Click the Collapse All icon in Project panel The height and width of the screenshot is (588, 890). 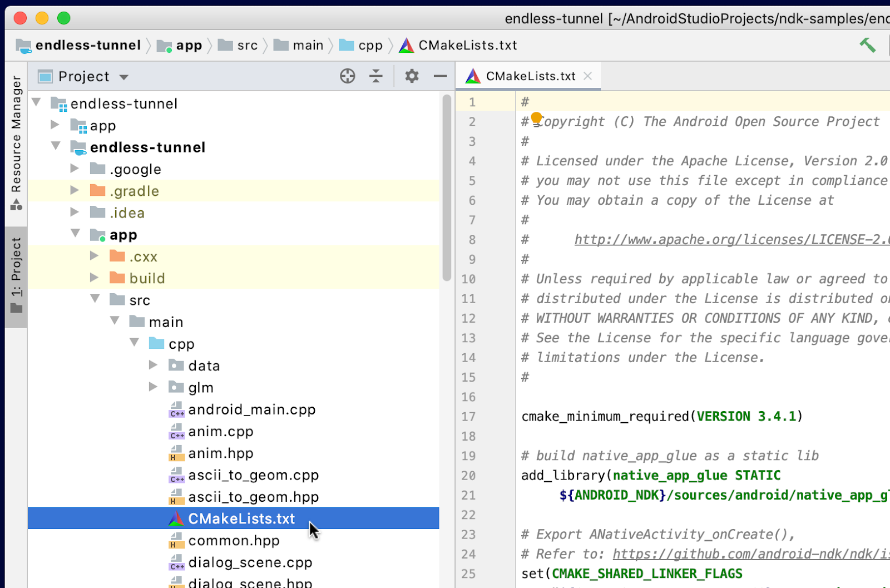point(376,76)
